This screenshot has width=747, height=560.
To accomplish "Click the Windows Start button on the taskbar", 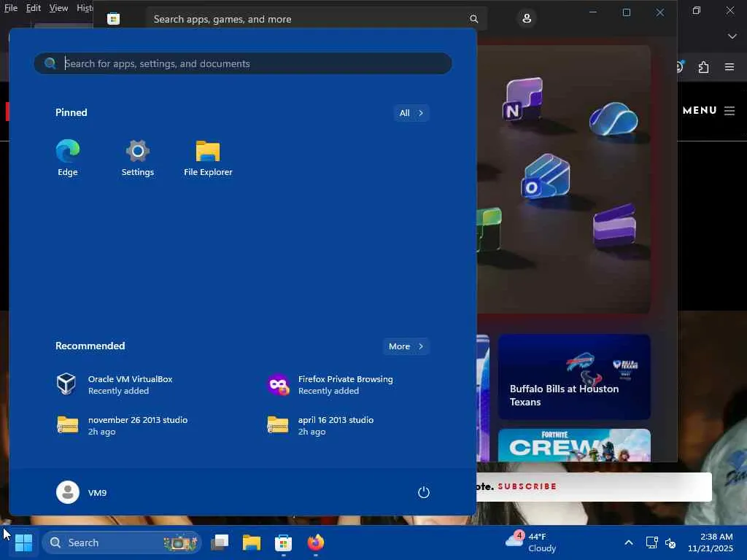I will click(23, 542).
